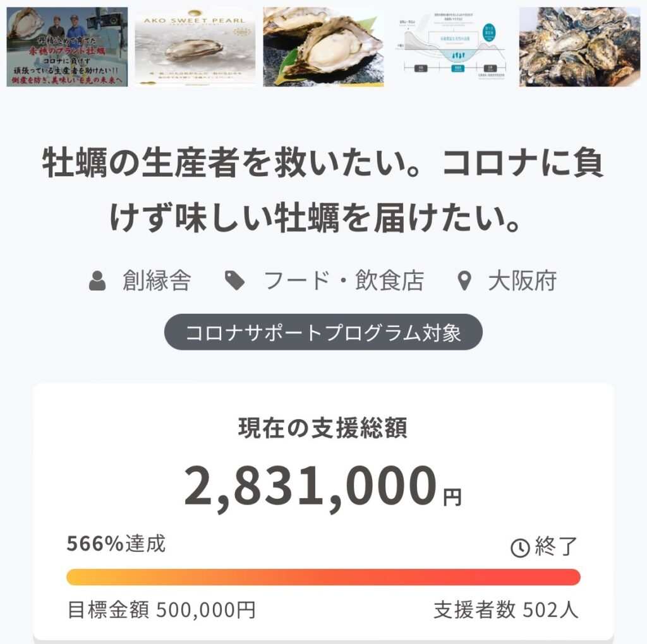
Task: Click the 2,831,000円 total amount
Action: tap(323, 487)
